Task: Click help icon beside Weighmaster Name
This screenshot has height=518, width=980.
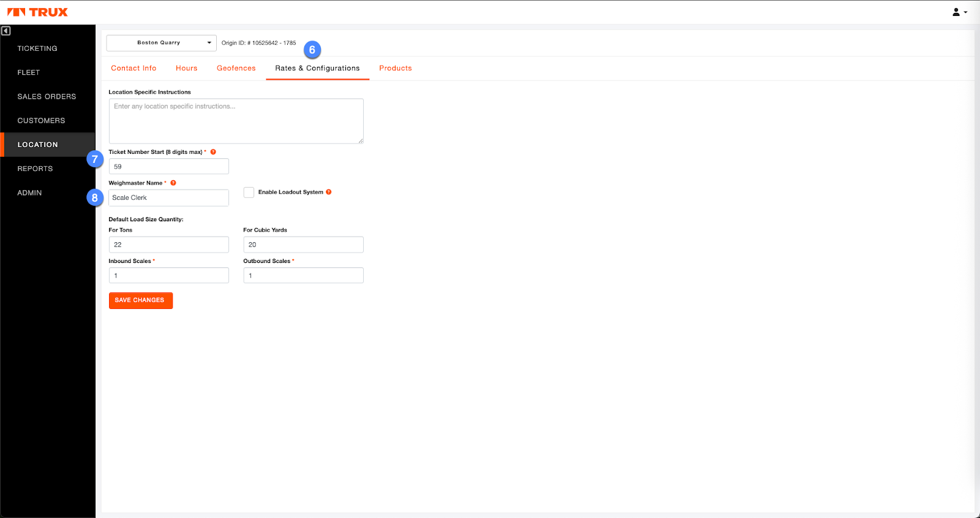Action: tap(173, 183)
